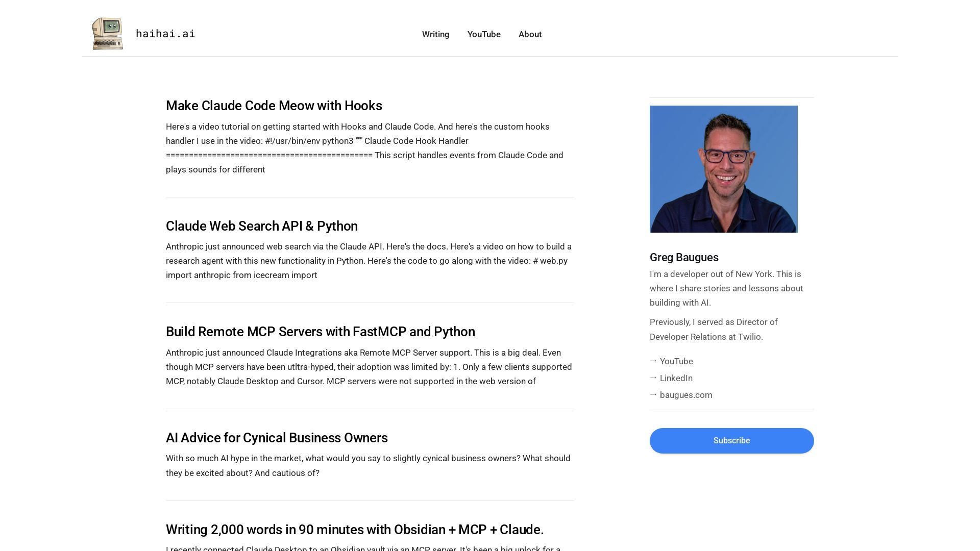Open the About page from navigation
The height and width of the screenshot is (551, 980).
530,34
